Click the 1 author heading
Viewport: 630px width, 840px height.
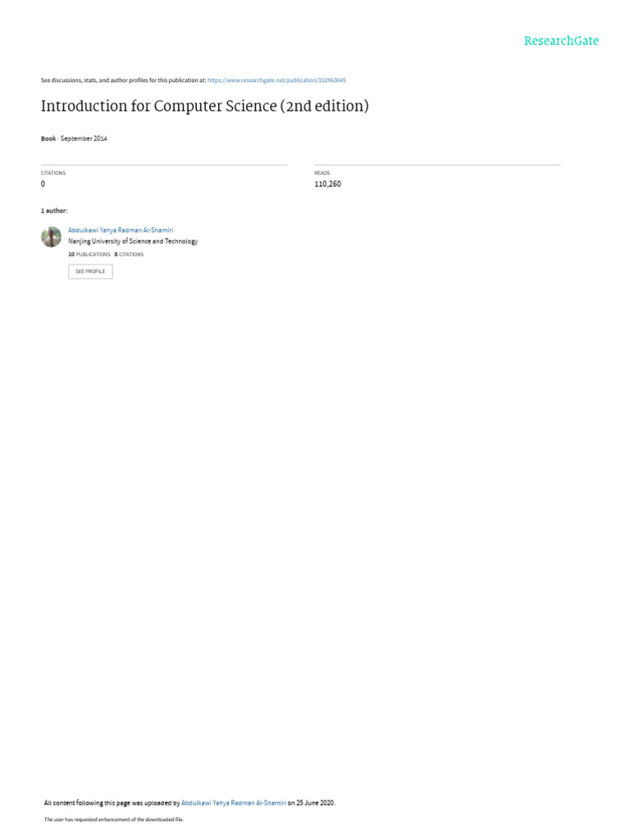pos(54,211)
